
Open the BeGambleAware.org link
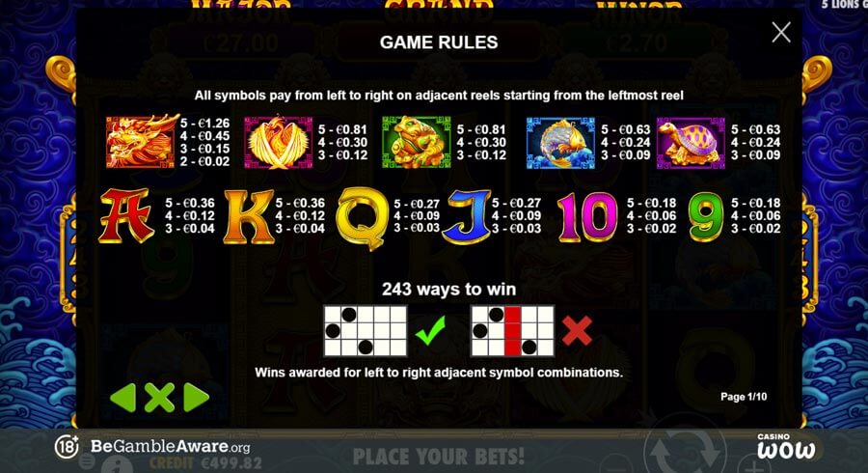[x=170, y=446]
